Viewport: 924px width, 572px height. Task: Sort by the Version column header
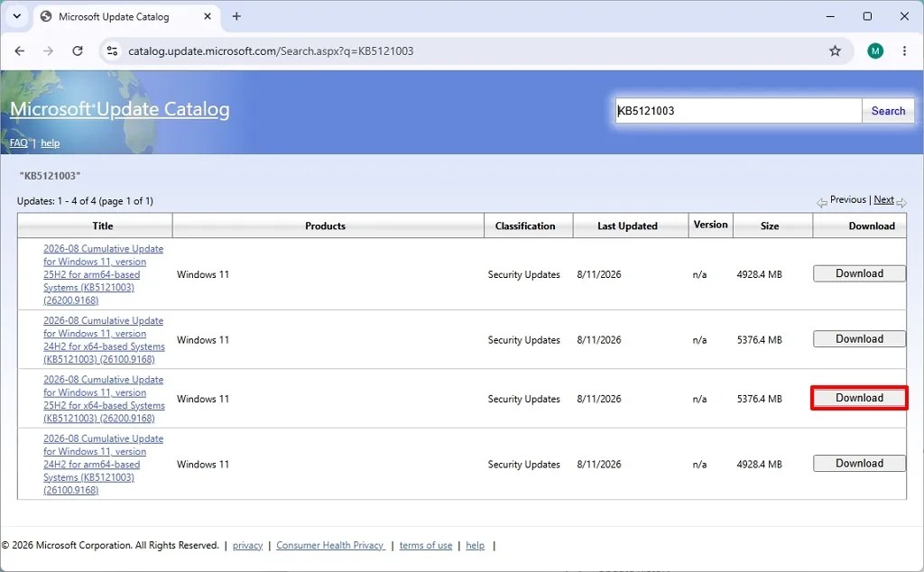[x=711, y=225]
